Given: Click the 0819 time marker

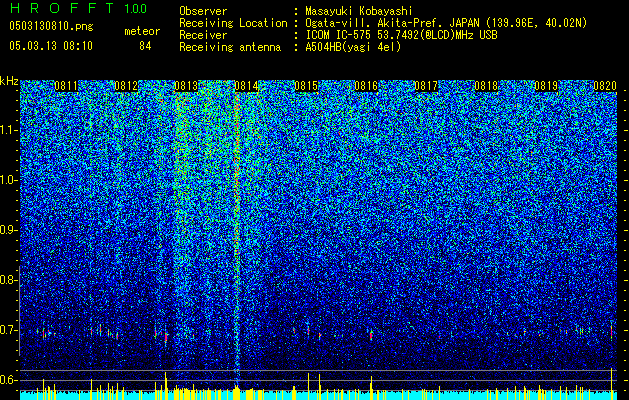Looking at the screenshot, I should tap(546, 86).
